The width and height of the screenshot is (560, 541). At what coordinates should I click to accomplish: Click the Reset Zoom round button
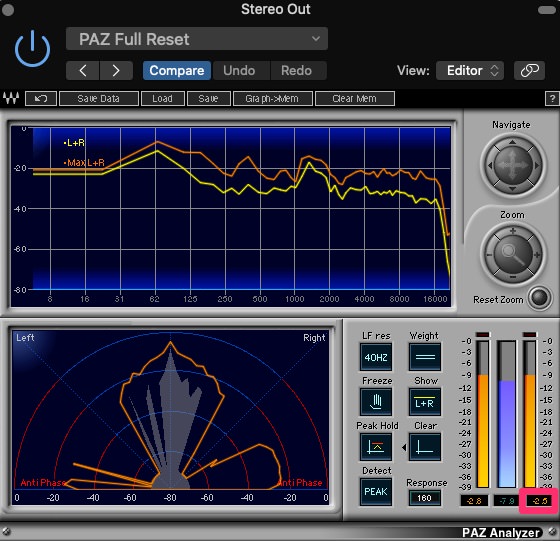tap(539, 297)
